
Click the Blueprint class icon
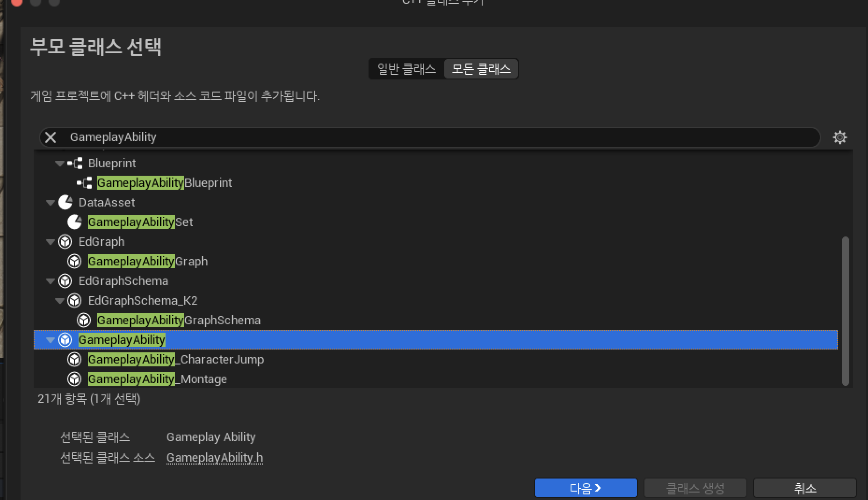(75, 164)
